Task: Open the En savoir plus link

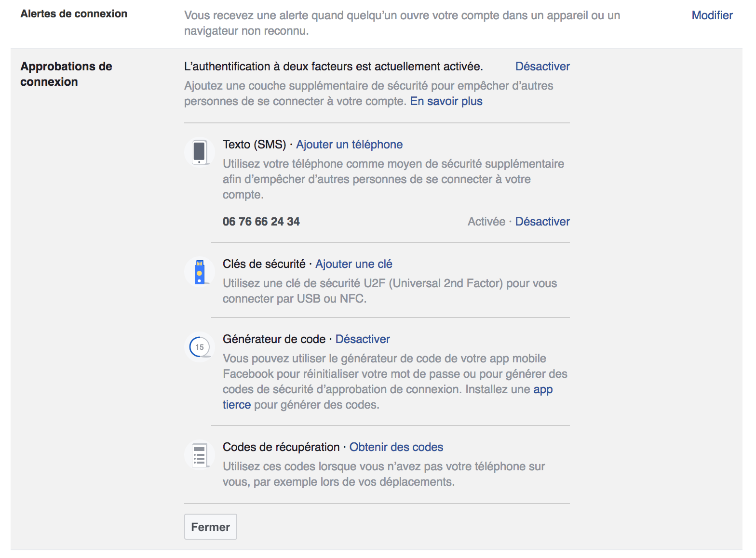Action: pos(446,101)
